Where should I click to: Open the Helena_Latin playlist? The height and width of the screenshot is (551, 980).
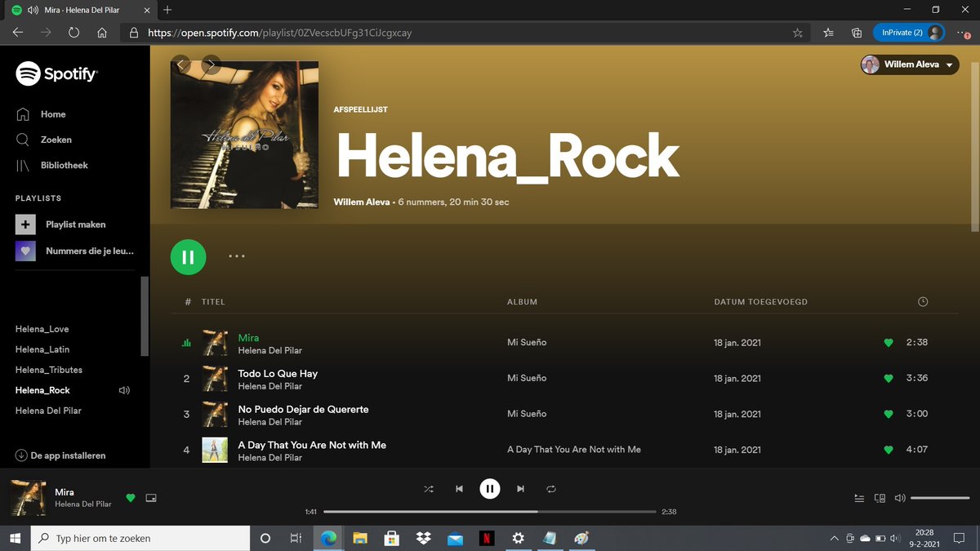click(x=42, y=349)
